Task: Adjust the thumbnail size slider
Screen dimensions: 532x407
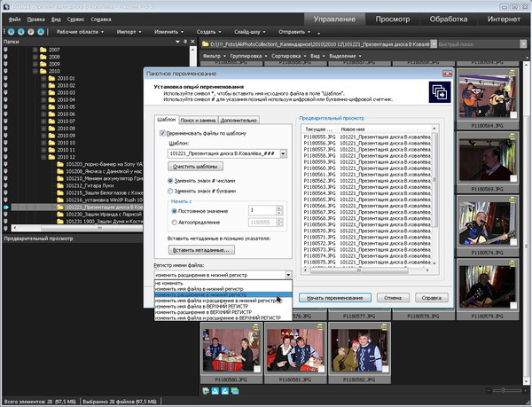Action: tap(504, 391)
